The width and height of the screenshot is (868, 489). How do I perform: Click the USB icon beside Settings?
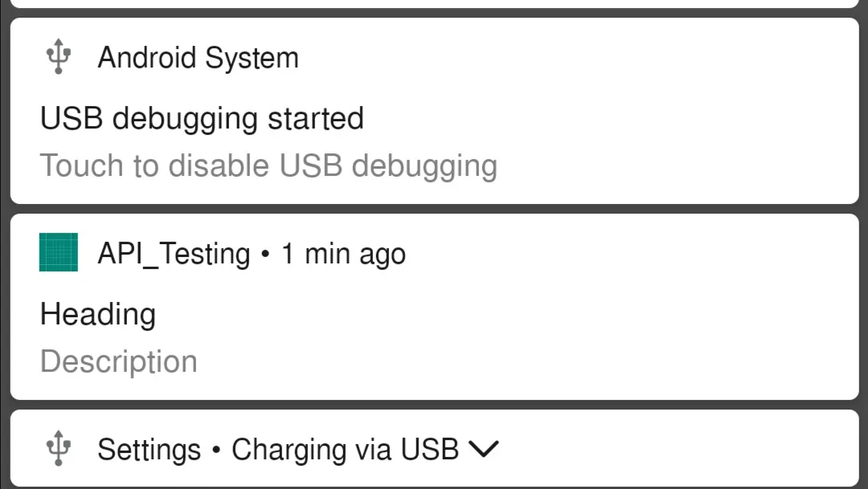(58, 448)
